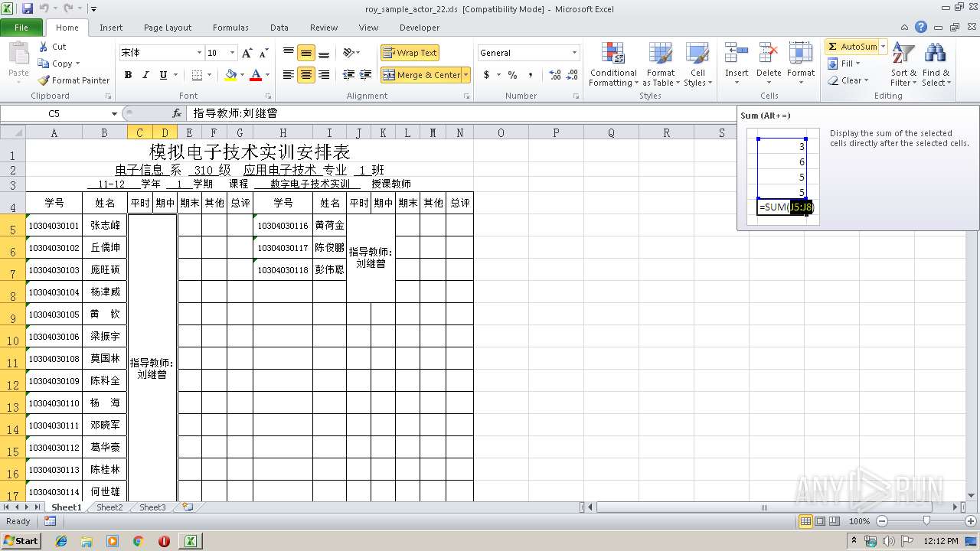Click the Copy command

coord(59,64)
